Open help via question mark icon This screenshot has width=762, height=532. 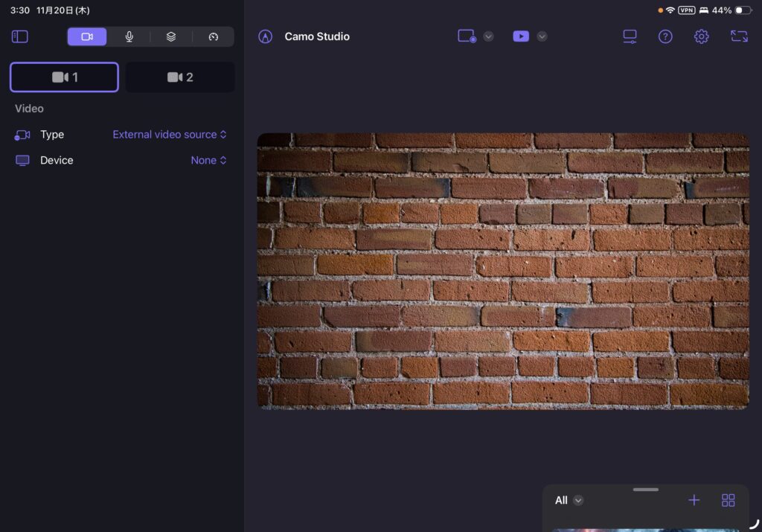pos(665,36)
